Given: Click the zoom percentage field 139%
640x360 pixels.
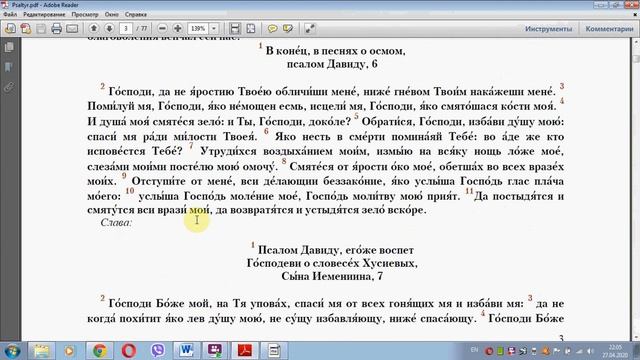Looking at the screenshot, I should 198,29.
